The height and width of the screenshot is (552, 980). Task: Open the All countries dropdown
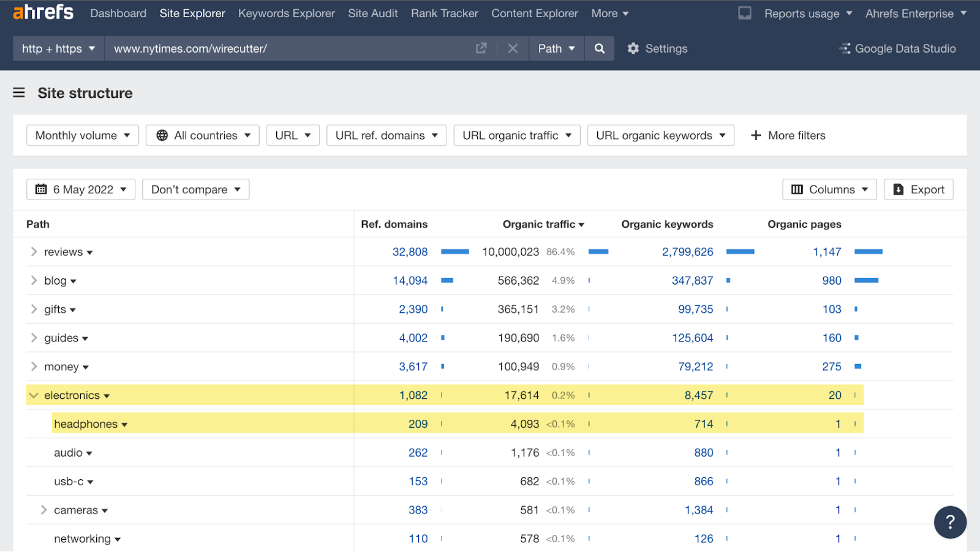(203, 135)
